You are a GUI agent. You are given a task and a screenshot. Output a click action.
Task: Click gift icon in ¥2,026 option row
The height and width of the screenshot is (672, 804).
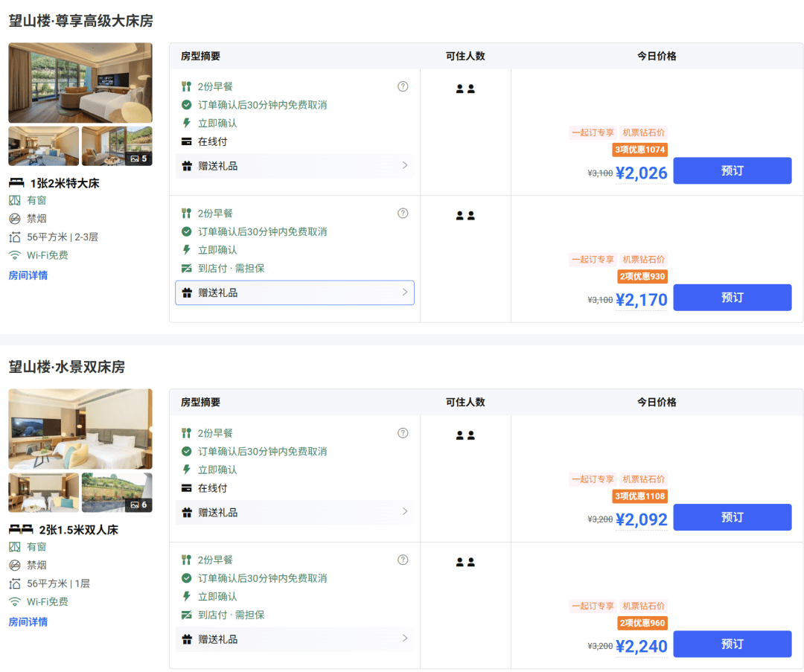[x=187, y=166]
